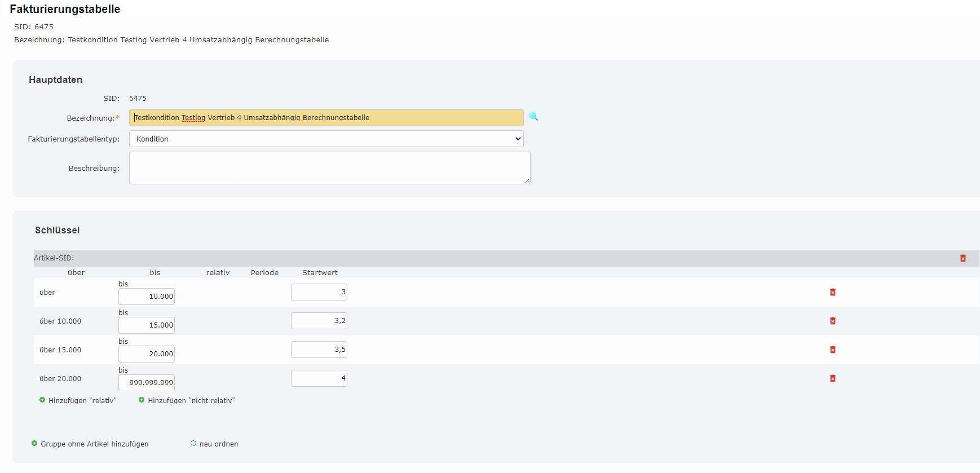Delete the 'über 10.000' row
980x473 pixels.
pos(833,321)
